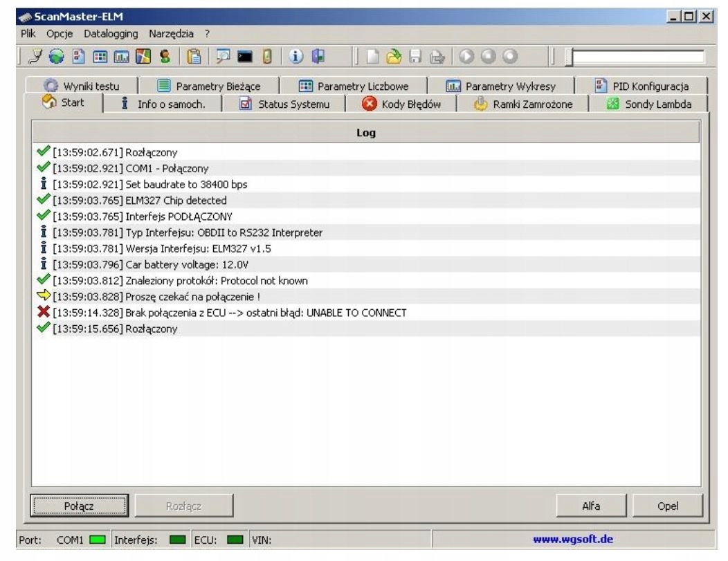Click the PID configuration document toolbar icon
This screenshot has height=561, width=728.
click(x=78, y=56)
